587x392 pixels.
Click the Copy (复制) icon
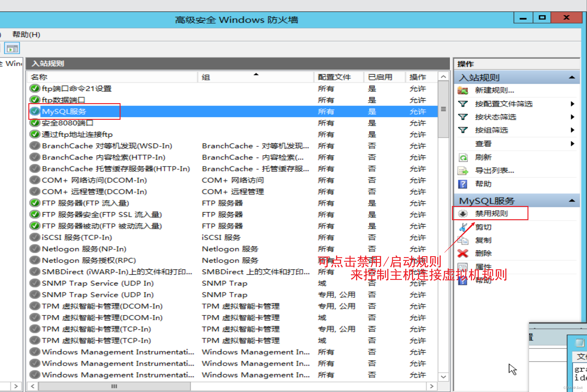coord(463,240)
